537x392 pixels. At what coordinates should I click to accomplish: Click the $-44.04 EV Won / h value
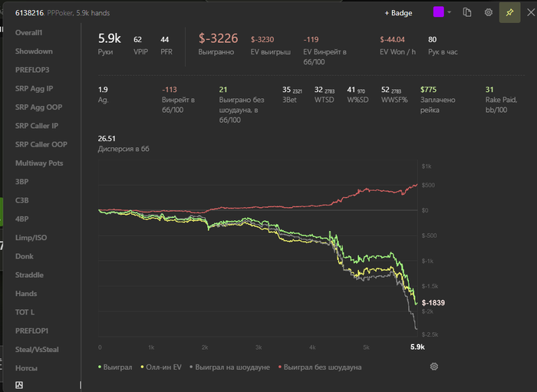pyautogui.click(x=392, y=40)
